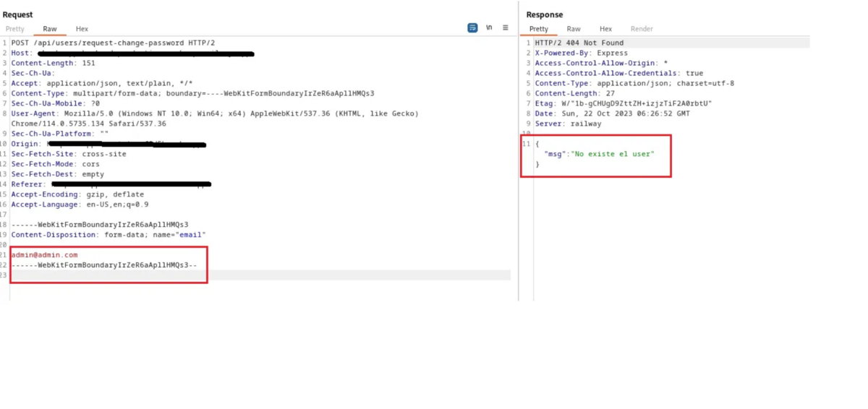Screen dimensions: 868x409
Task: Click Sec-Fetch-Dest: empty line
Action: [57, 174]
